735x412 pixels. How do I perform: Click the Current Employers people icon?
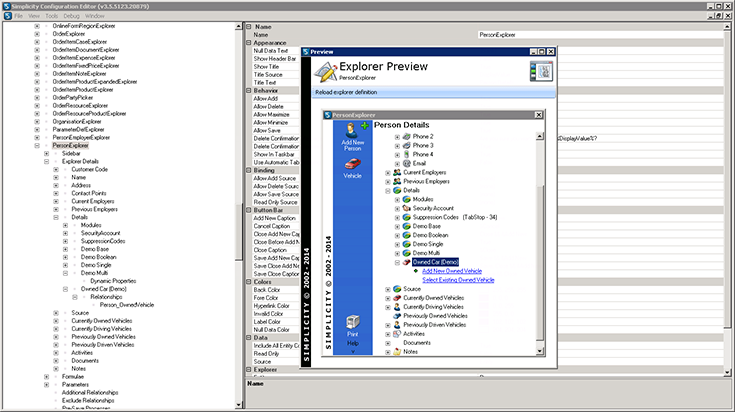[x=397, y=172]
